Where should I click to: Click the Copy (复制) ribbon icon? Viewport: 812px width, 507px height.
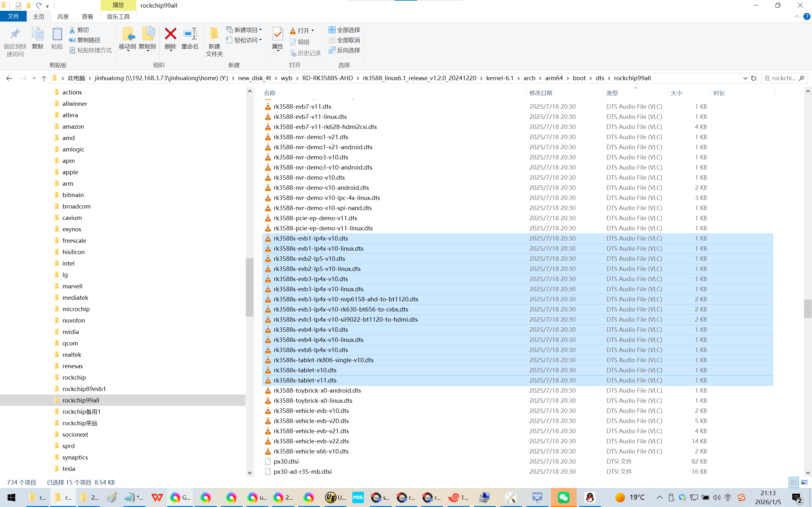coord(37,34)
